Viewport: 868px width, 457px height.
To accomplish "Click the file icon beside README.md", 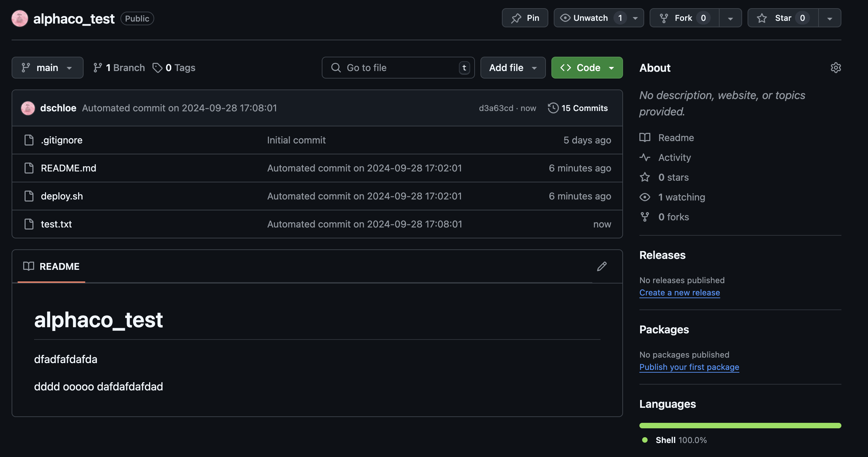I will click(x=29, y=168).
